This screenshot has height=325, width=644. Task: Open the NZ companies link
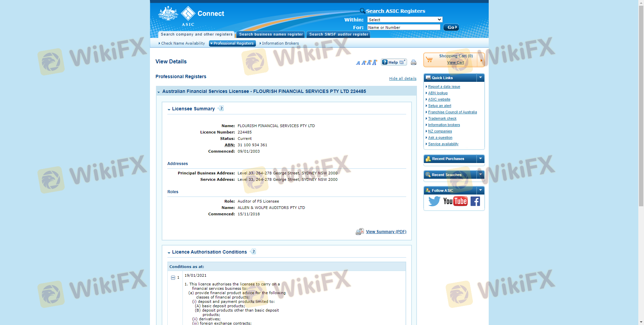coord(440,131)
